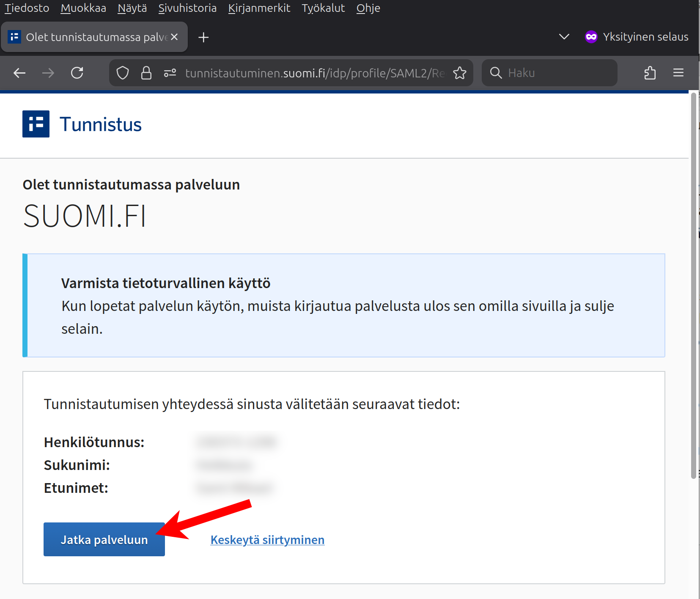Bookmark this page with the star icon
700x599 pixels.
pos(460,73)
